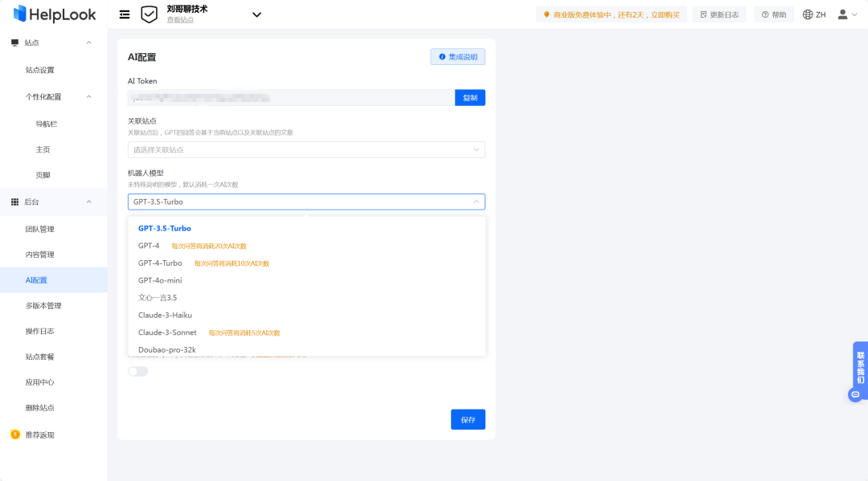
Task: Select Claude-3-Haiku model option
Action: [x=307, y=315]
